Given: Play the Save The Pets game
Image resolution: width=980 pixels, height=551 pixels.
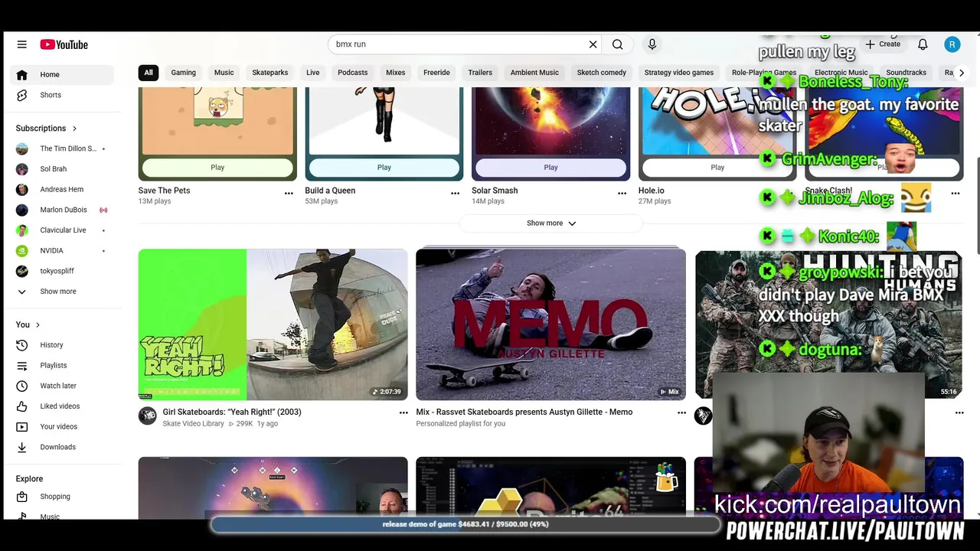Looking at the screenshot, I should 217,168.
